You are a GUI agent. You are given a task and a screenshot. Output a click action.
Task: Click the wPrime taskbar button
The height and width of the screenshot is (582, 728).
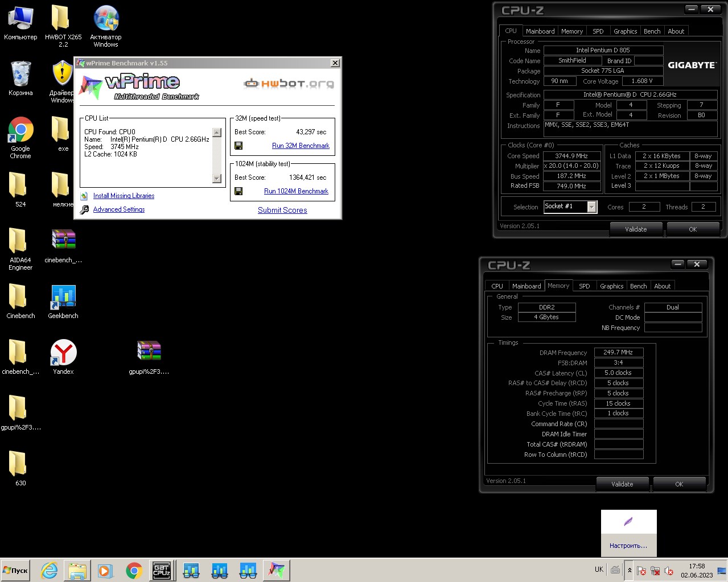click(277, 570)
